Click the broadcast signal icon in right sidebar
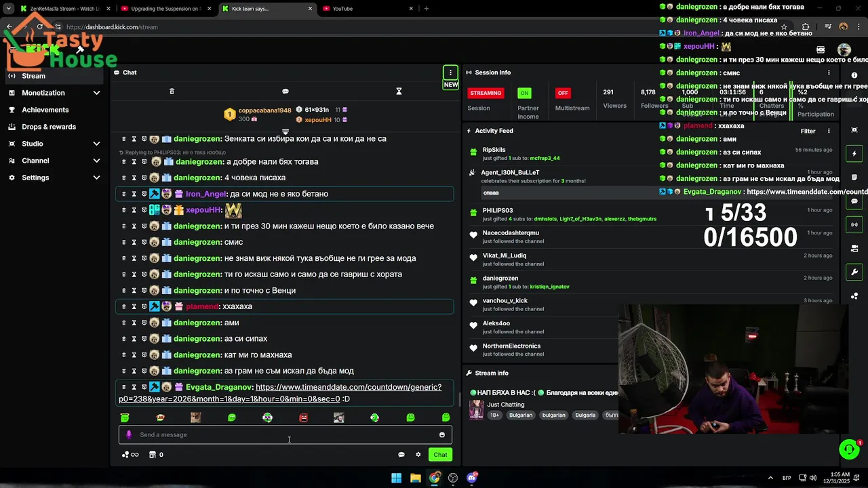This screenshot has width=868, height=488. 854,224
